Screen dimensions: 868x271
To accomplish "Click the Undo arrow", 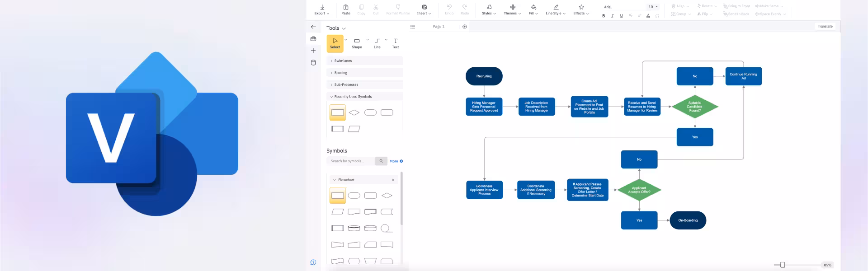I will [449, 9].
